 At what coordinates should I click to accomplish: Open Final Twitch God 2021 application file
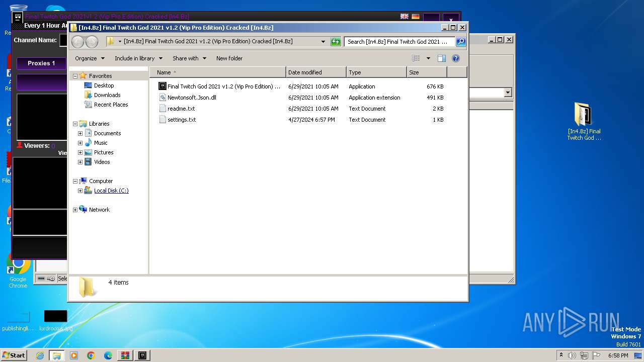(219, 86)
